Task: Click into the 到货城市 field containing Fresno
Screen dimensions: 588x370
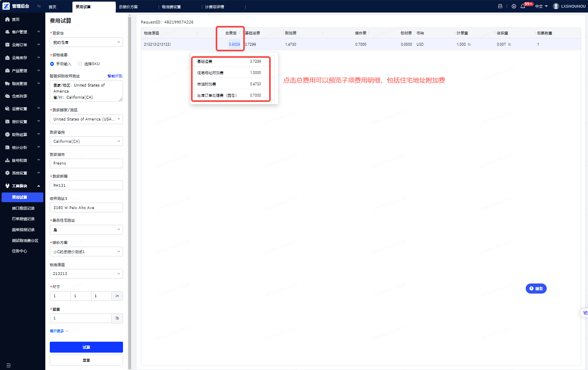Action: [x=86, y=163]
